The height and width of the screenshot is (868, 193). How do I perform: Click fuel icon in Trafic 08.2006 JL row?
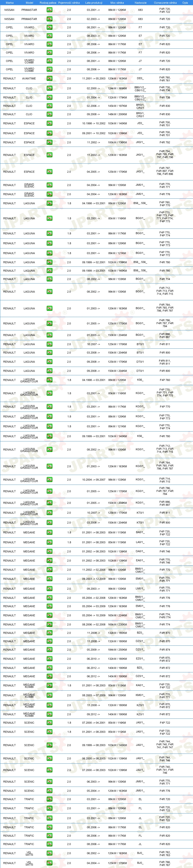(50, 844)
